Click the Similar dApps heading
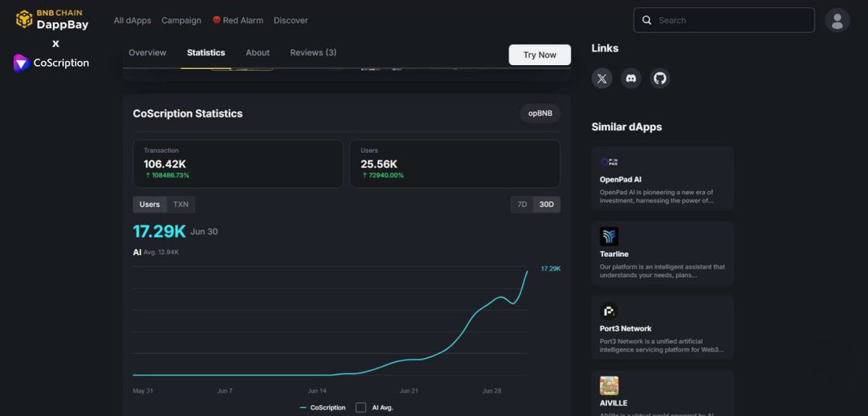Screen dimensions: 868x416 coord(626,127)
